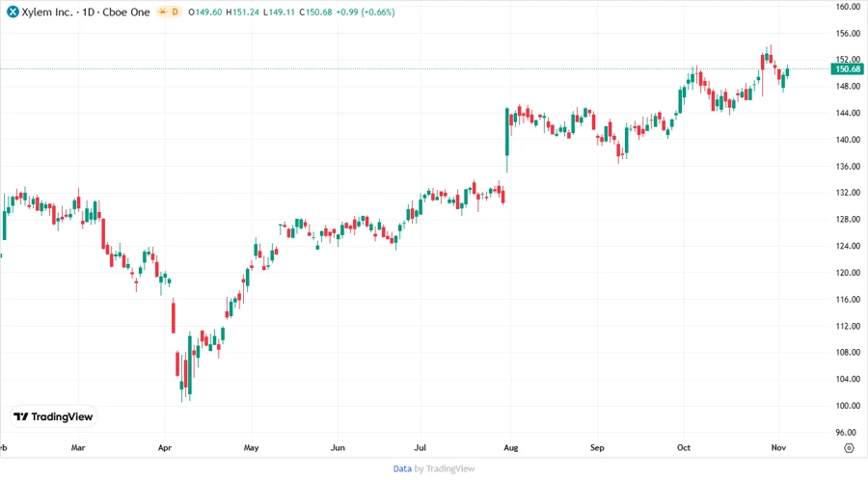Image resolution: width=868 pixels, height=480 pixels.
Task: Click the 148.00 price axis label
Action: click(x=848, y=87)
